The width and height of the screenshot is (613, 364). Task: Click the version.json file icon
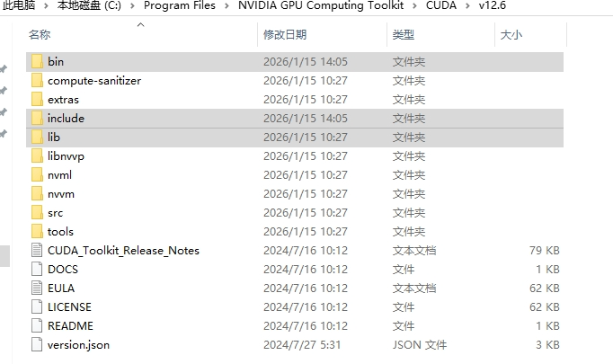point(36,345)
